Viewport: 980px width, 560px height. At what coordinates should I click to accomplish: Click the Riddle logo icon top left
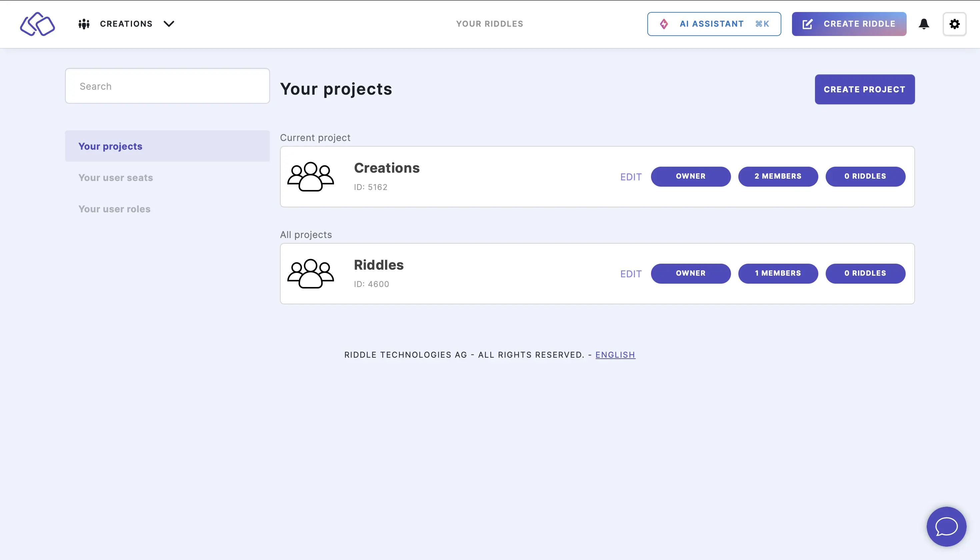(38, 24)
